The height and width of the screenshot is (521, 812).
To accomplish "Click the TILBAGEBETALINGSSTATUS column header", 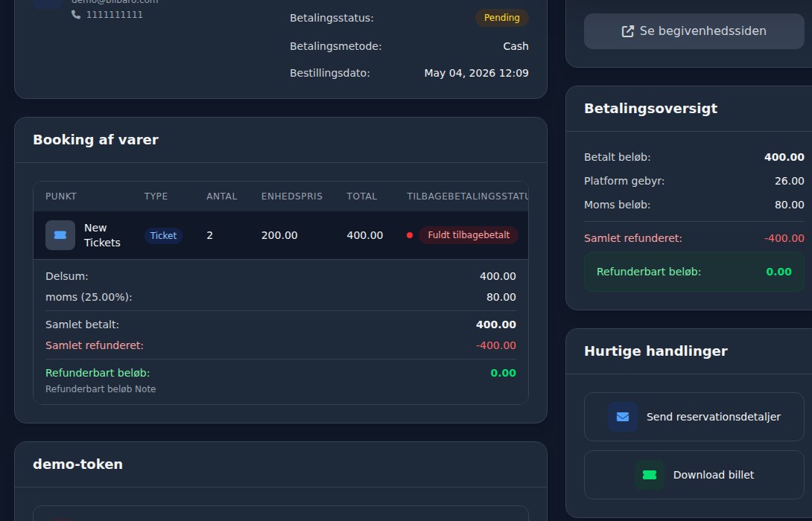I will [x=468, y=196].
